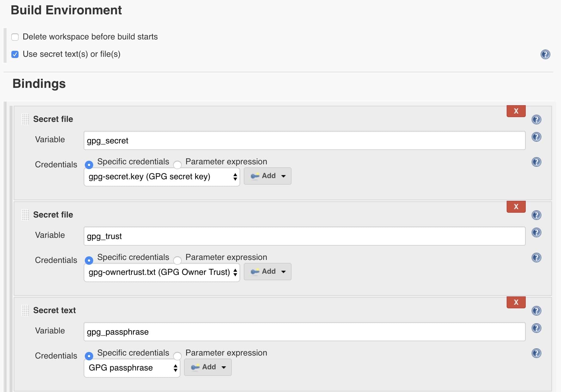Select Parameter expression for the gpg_passphrase credential
Screen dimensions: 561x392
[x=178, y=356]
